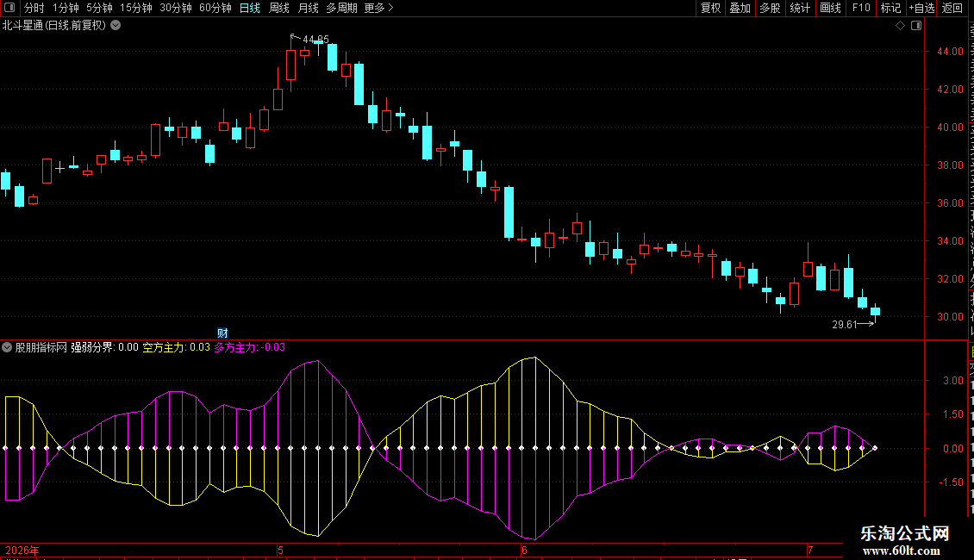This screenshot has width=974, height=560.
Task: Click the 北斗星通(日线.前复权) title
Action: pos(54,26)
